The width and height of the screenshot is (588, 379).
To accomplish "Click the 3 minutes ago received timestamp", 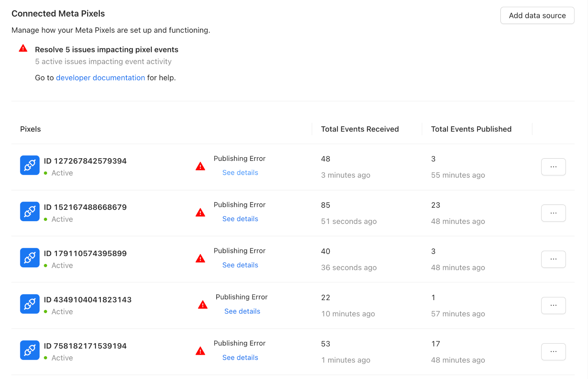I will (x=346, y=175).
